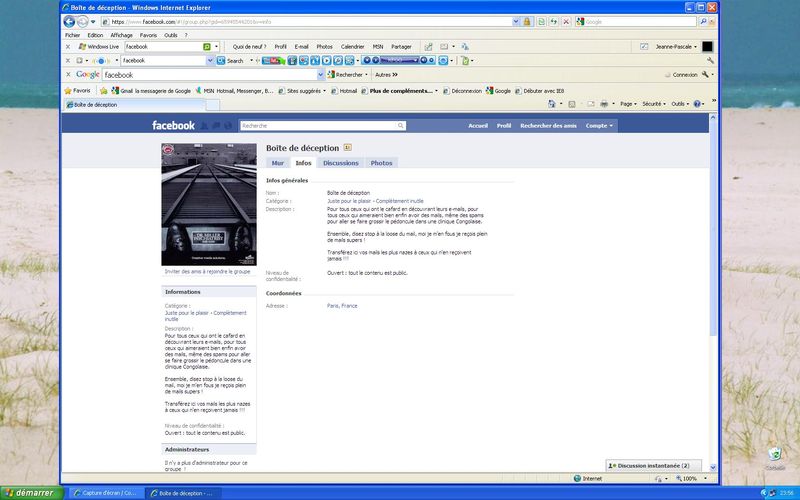
Task: Click the page scrollbar down arrow
Action: point(713,467)
